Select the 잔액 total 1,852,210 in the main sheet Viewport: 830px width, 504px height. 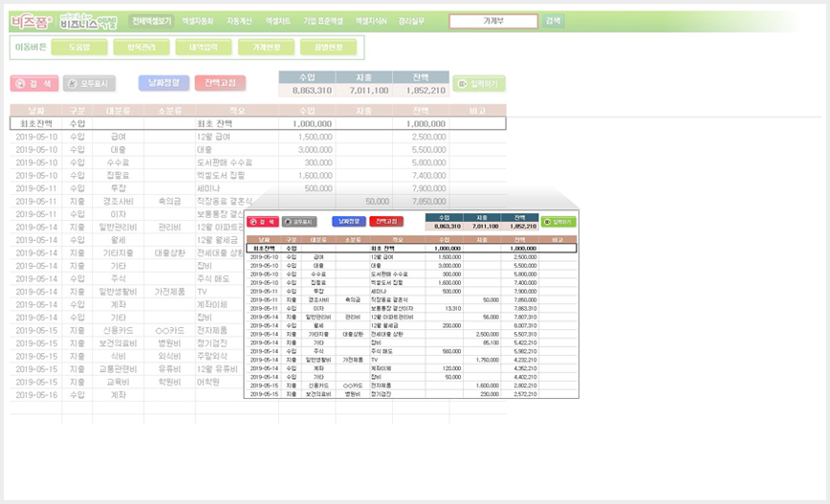coord(421,91)
